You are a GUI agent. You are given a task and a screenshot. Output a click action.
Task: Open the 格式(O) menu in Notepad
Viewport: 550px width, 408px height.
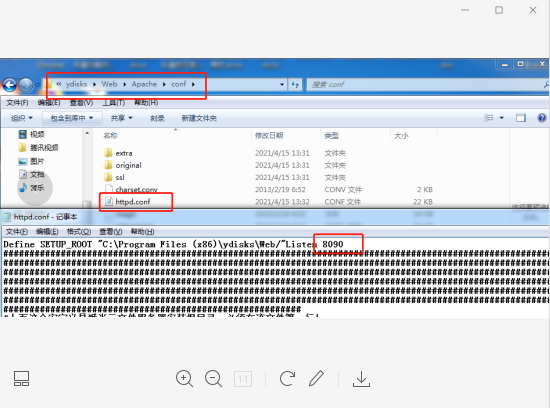79,232
